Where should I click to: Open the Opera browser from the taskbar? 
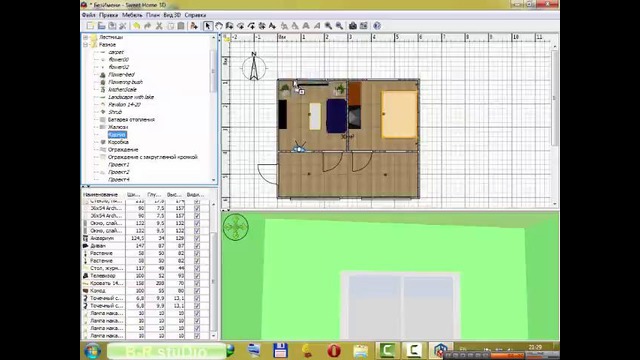[x=334, y=351]
